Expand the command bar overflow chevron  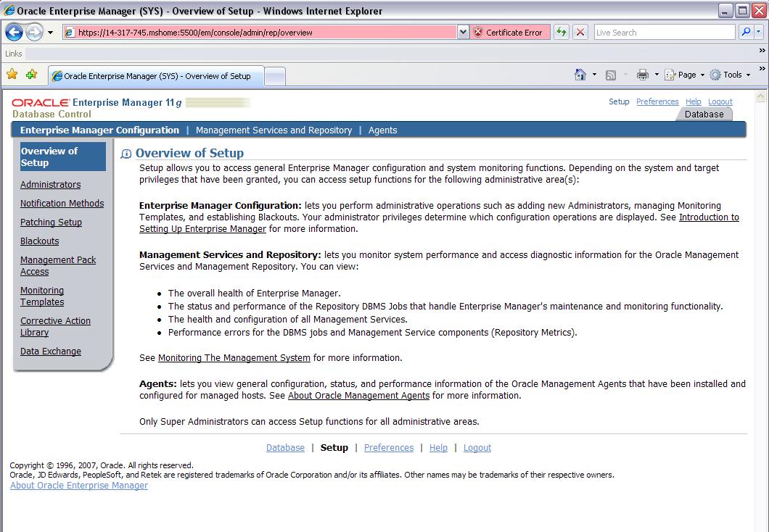[x=762, y=68]
